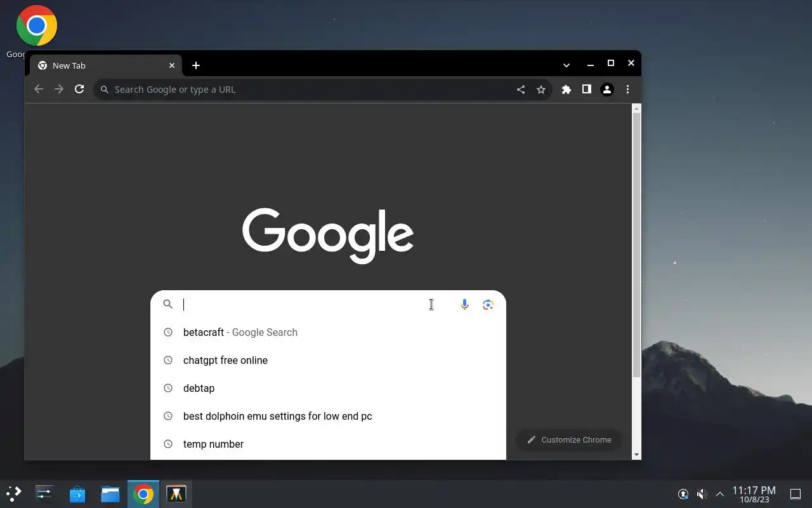Select the best dolphoin emu settings suggestion
812x508 pixels.
(328, 416)
